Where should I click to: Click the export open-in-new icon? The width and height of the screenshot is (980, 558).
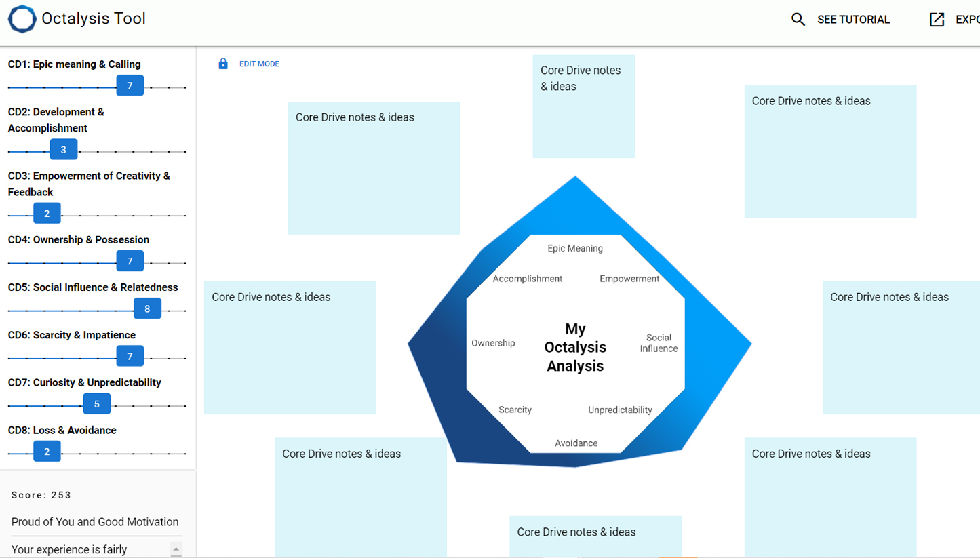tap(937, 20)
